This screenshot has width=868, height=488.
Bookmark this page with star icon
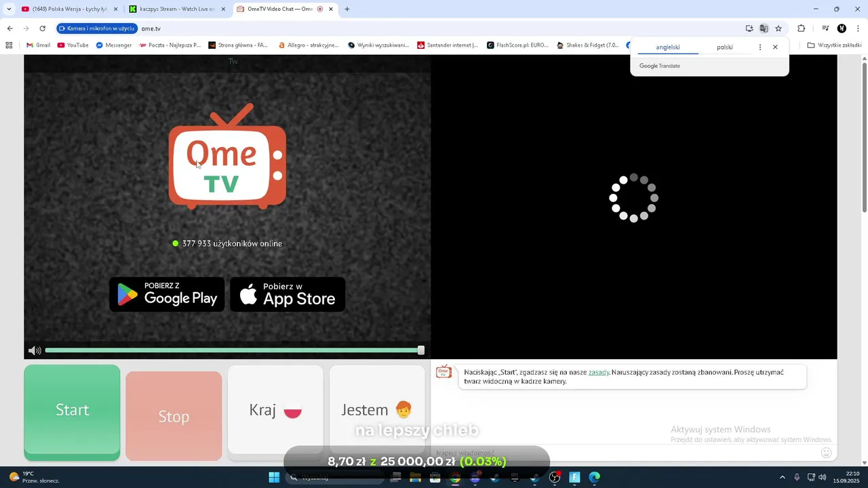[778, 28]
